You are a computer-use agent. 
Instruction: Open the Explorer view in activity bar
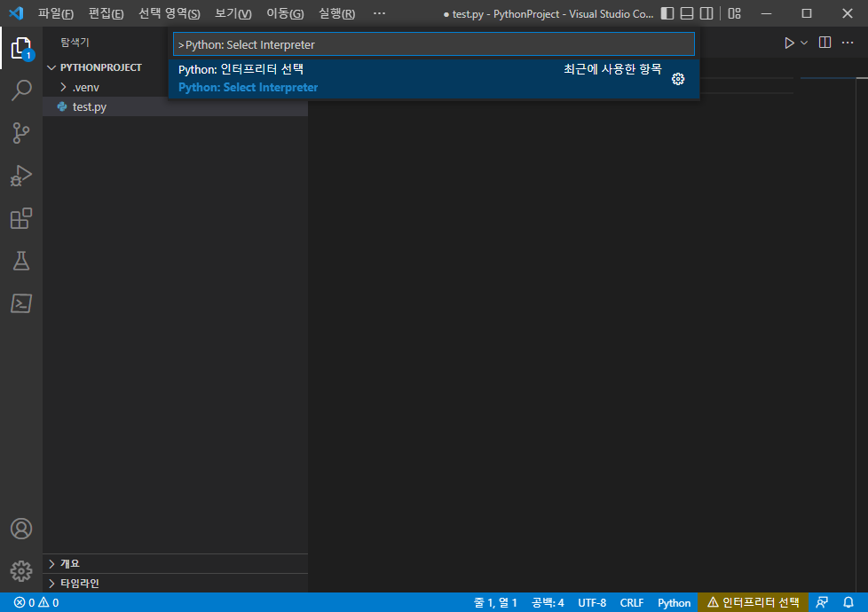[x=21, y=48]
